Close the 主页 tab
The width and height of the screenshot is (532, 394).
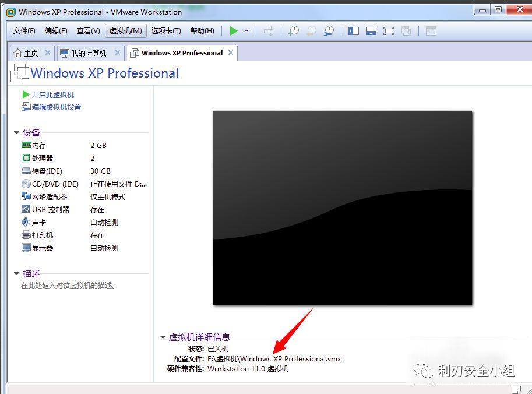pyautogui.click(x=48, y=52)
